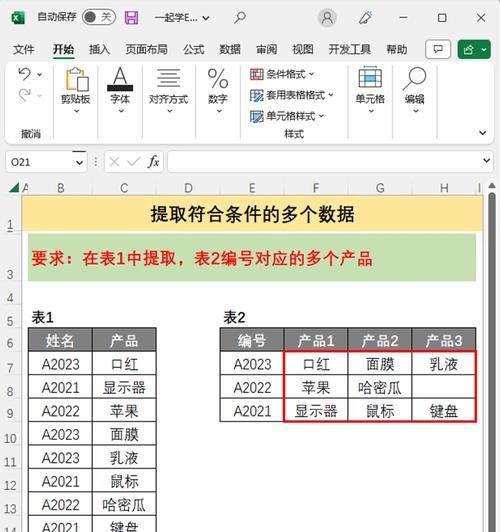Click the vertical scrollbar up arrow
Image resolution: width=500 pixels, height=532 pixels.
pos(492,186)
